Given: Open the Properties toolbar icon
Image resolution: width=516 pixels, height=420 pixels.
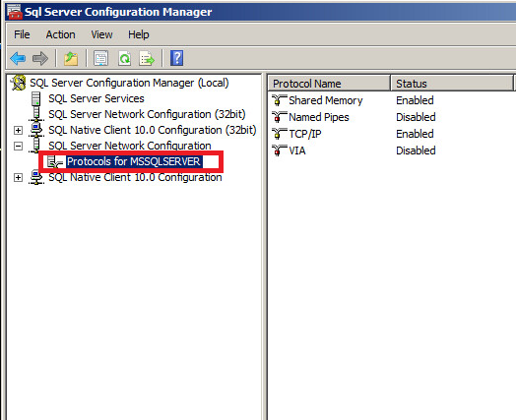Looking at the screenshot, I should click(x=101, y=58).
